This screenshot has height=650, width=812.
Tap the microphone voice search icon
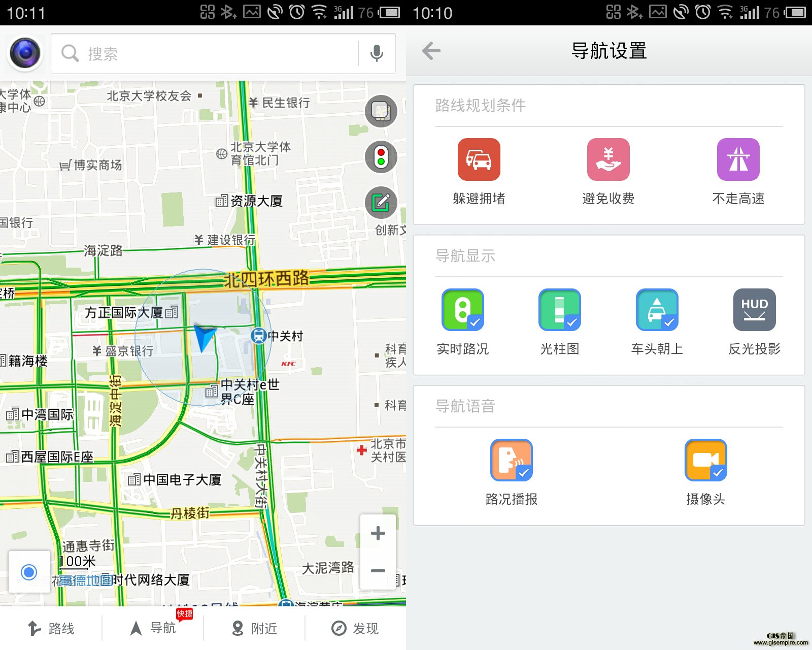click(x=377, y=53)
